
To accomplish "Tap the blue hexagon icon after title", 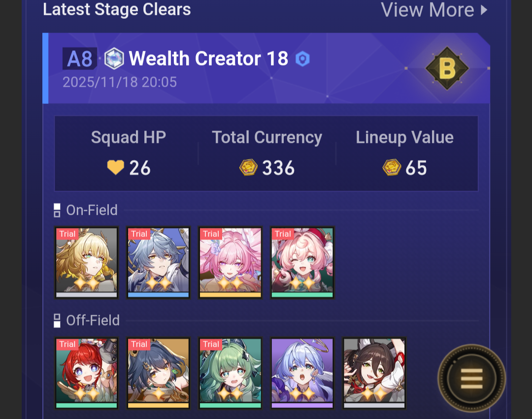I will coord(302,59).
